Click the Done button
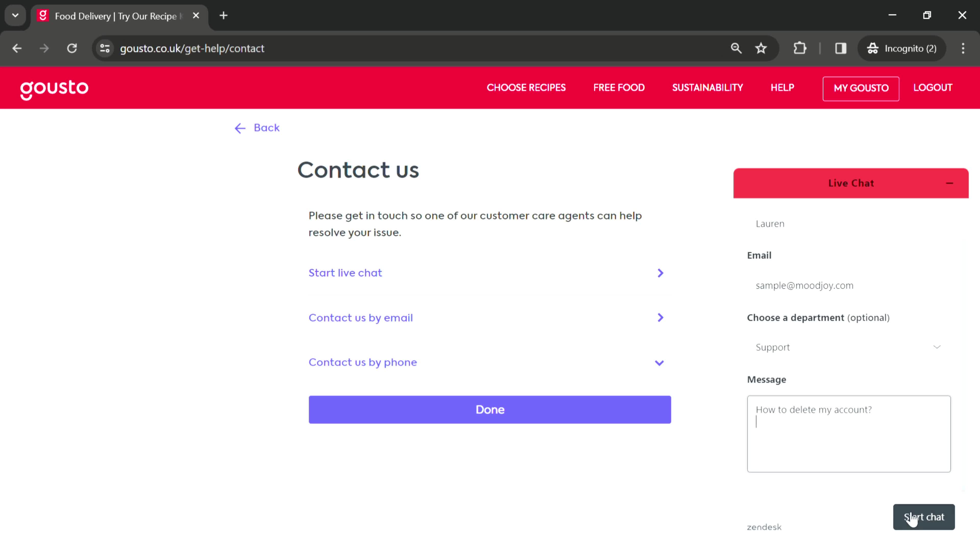 click(x=490, y=409)
